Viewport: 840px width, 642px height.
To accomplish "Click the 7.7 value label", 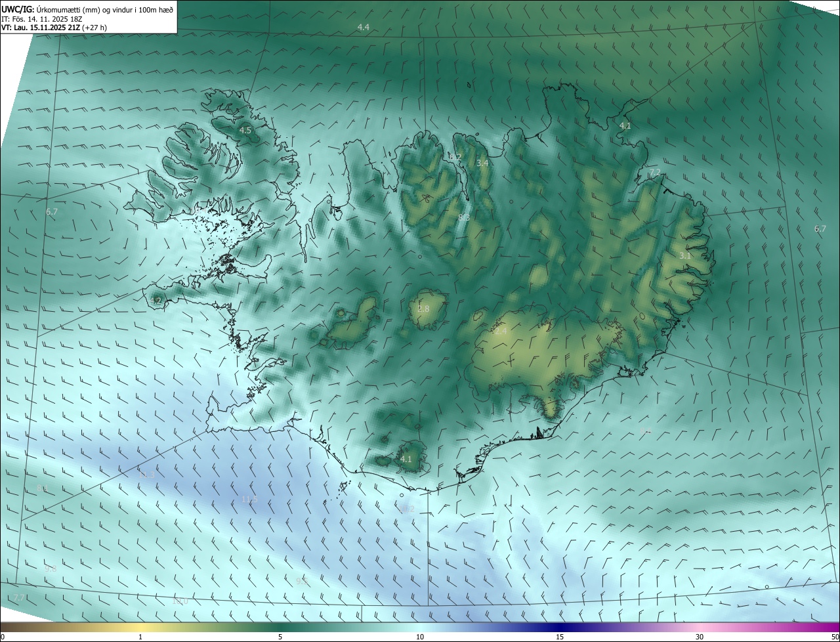I will click(18, 597).
